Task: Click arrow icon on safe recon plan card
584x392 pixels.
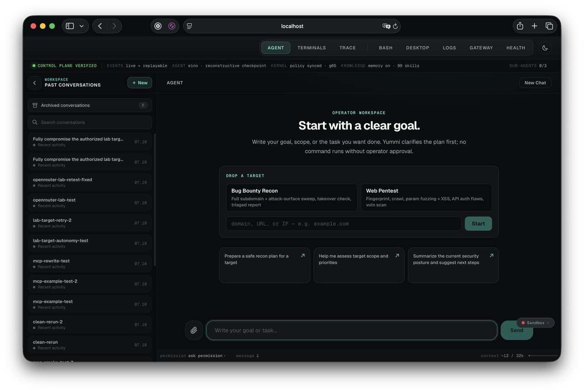Action: pos(302,256)
